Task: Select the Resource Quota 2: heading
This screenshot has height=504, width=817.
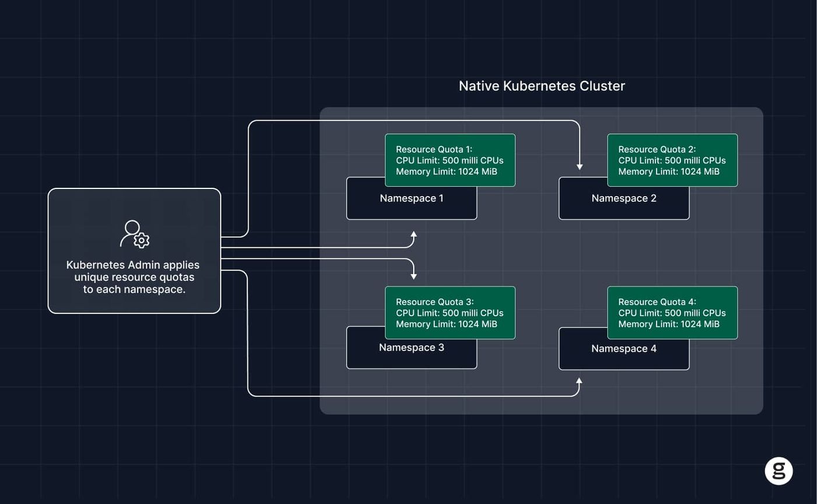Action: (x=657, y=149)
